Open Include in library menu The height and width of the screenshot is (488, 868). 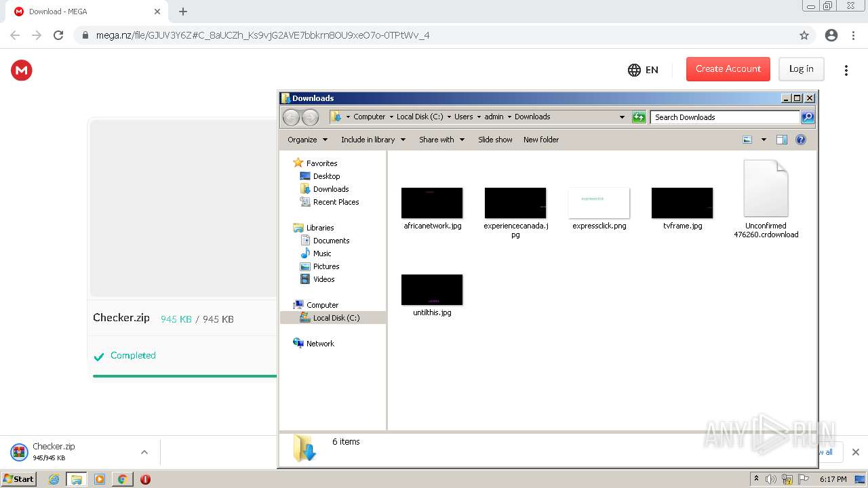pyautogui.click(x=373, y=140)
